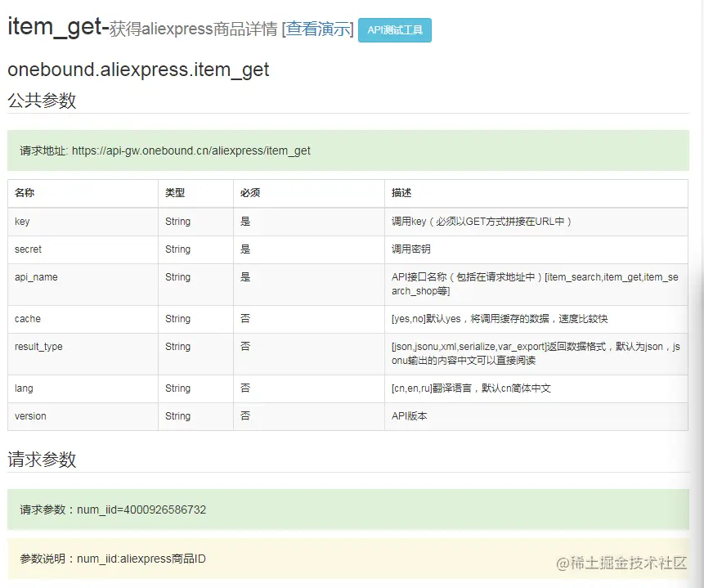Click the 调用key description for key row

pyautogui.click(x=536, y=222)
